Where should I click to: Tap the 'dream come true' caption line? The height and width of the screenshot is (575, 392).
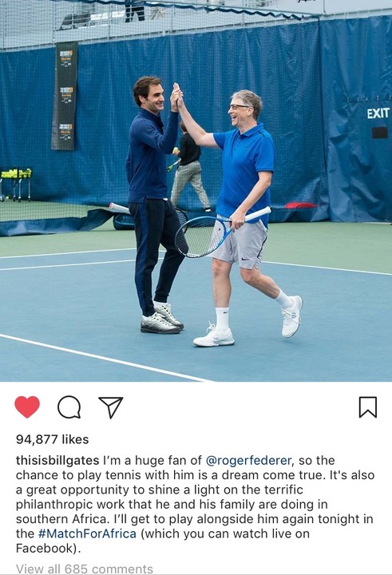[x=195, y=475]
